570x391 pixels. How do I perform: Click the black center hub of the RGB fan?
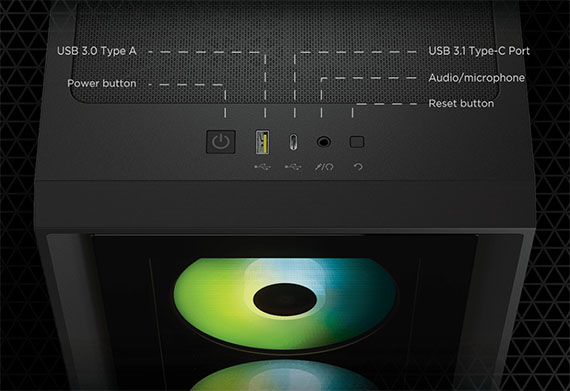tap(285, 299)
